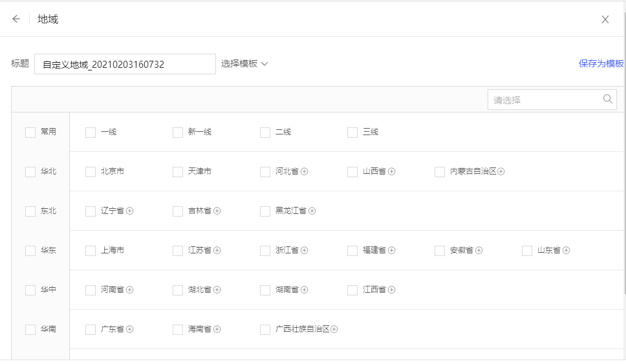The width and height of the screenshot is (626, 364).
Task: Select the 上海市 checkbox
Action: [91, 251]
